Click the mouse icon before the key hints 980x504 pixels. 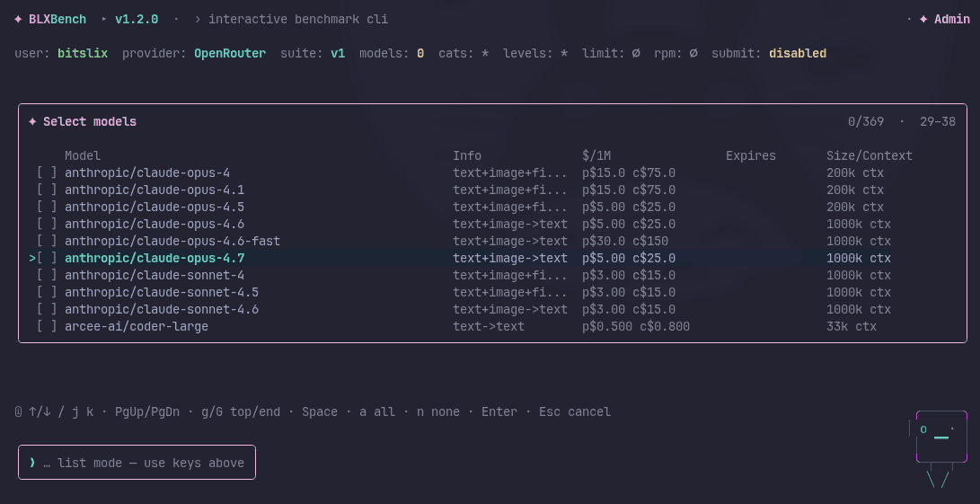[18, 412]
